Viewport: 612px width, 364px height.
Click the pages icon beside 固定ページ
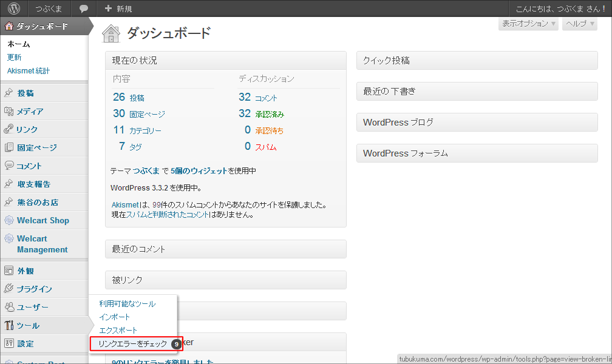[8, 147]
